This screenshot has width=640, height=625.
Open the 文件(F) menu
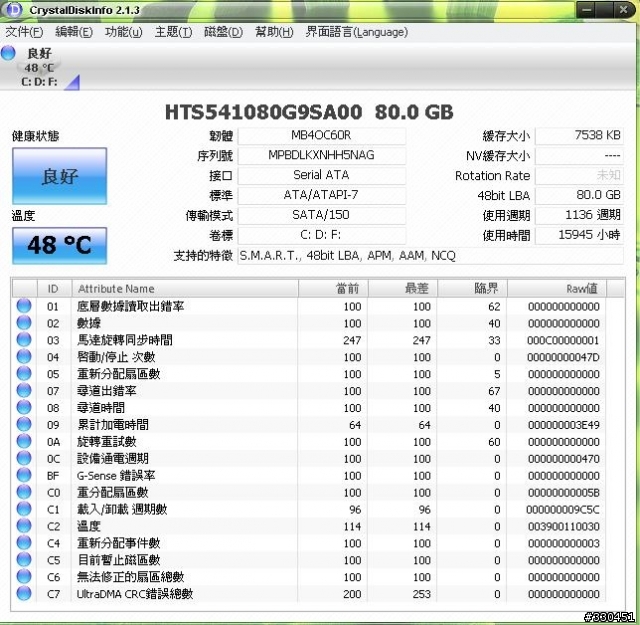(24, 32)
